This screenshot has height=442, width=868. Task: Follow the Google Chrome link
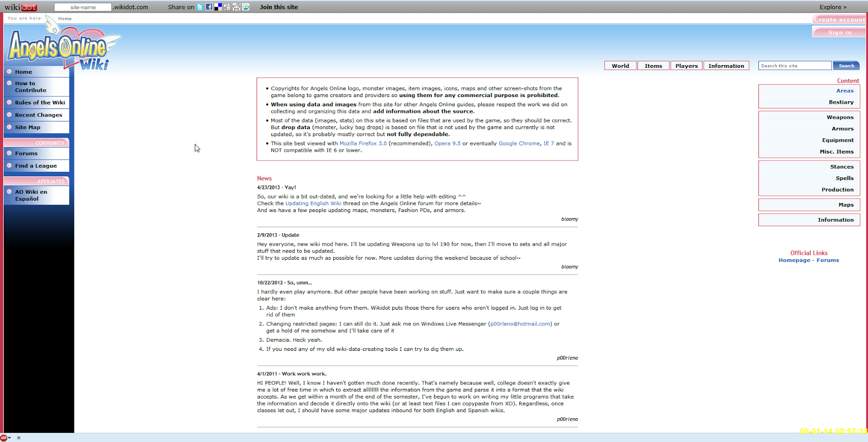[519, 144]
